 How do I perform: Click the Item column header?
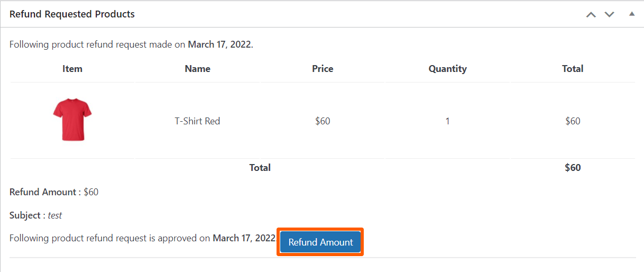(72, 69)
